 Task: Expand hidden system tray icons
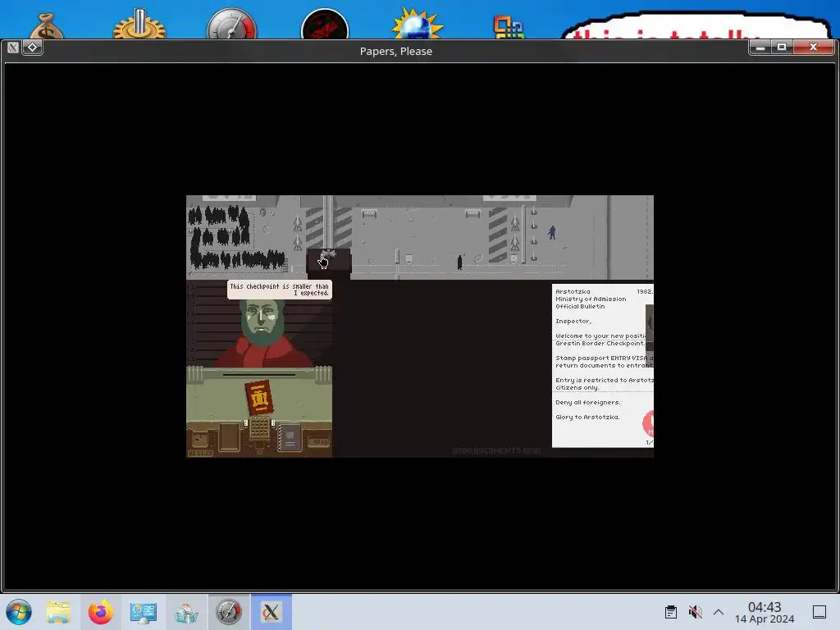pos(719,612)
